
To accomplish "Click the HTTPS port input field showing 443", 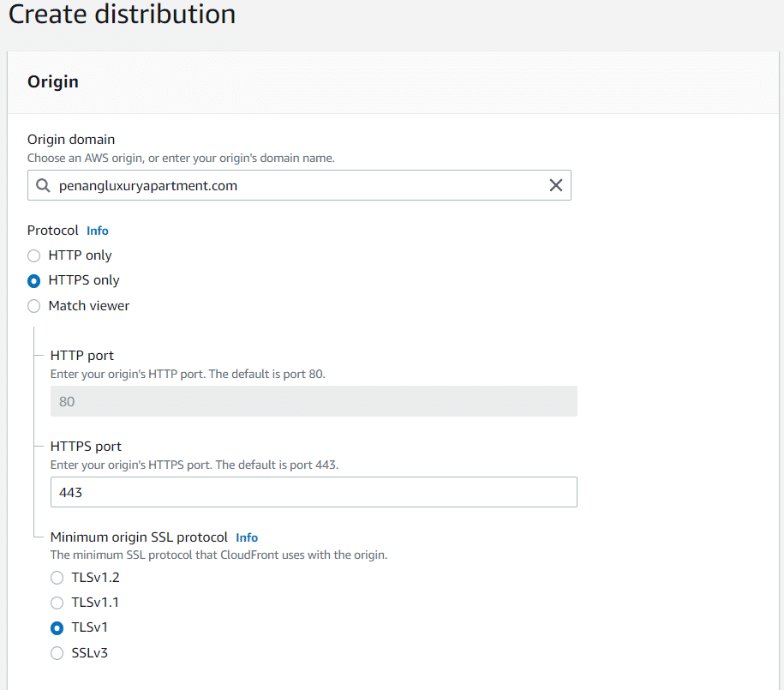I will point(314,492).
